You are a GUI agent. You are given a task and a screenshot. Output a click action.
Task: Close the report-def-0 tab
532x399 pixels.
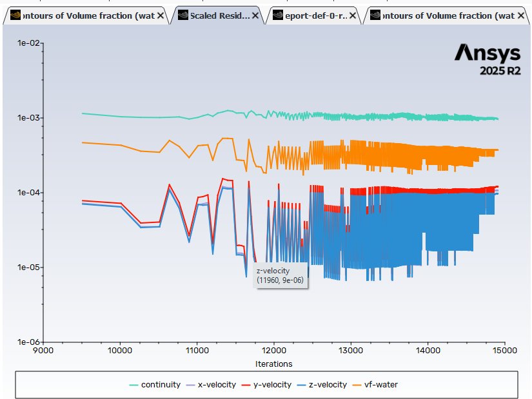352,15
